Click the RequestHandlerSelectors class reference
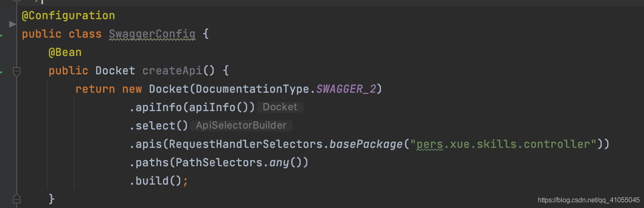The image size is (644, 208). tap(245, 144)
